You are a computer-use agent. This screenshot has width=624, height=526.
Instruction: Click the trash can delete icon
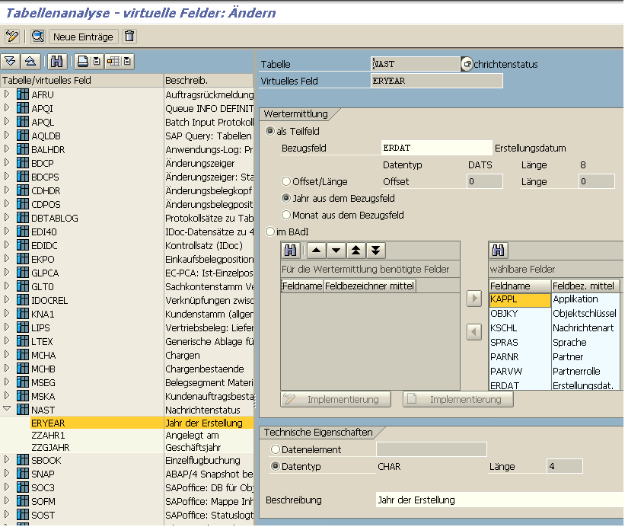click(129, 36)
